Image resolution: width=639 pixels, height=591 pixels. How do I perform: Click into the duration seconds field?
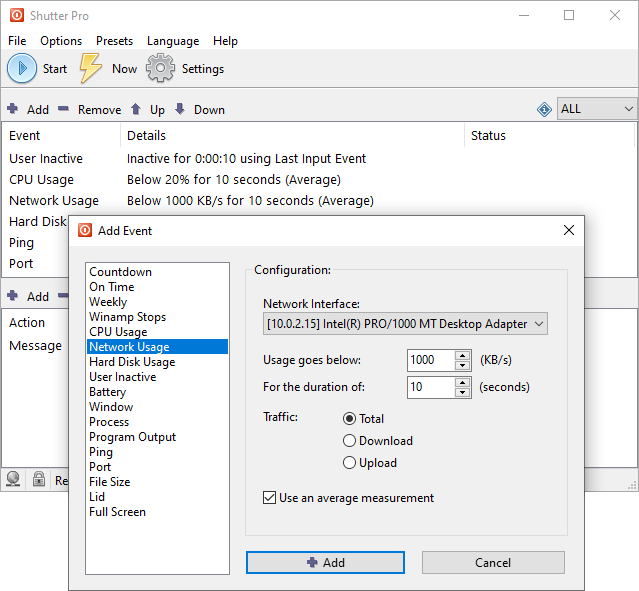click(431, 387)
